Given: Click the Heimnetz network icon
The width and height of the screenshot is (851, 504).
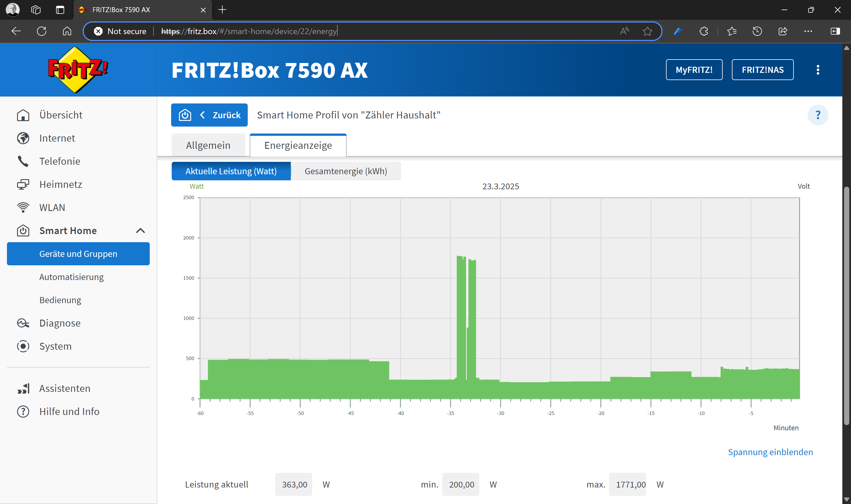Looking at the screenshot, I should [23, 184].
